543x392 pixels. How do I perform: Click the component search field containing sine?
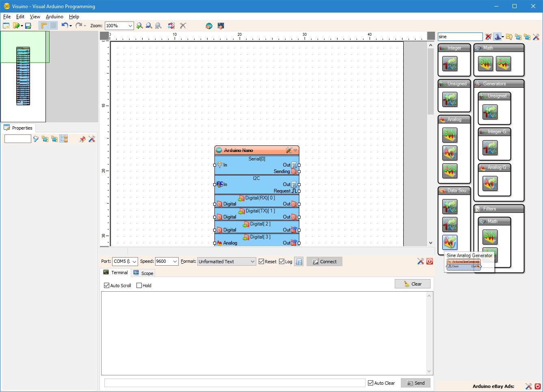[x=460, y=37]
